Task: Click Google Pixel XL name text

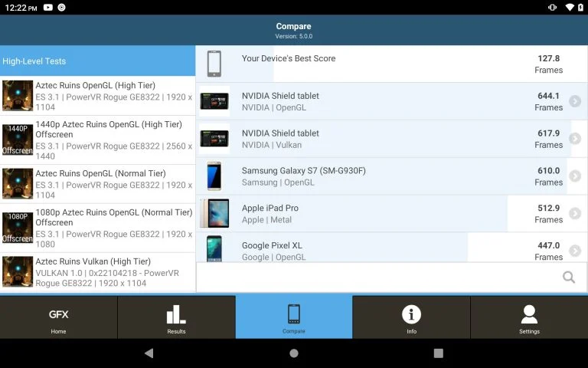Action: point(272,245)
